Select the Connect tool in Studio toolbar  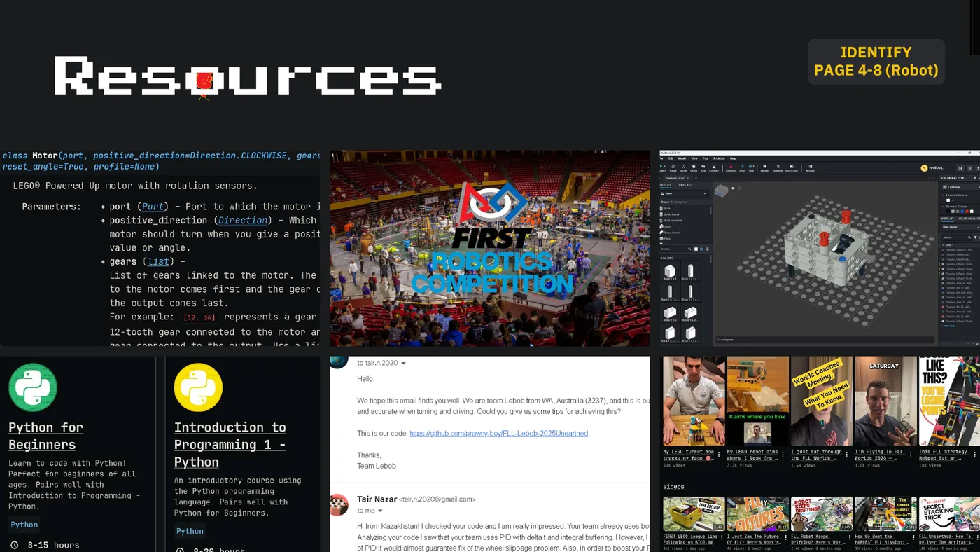(714, 168)
